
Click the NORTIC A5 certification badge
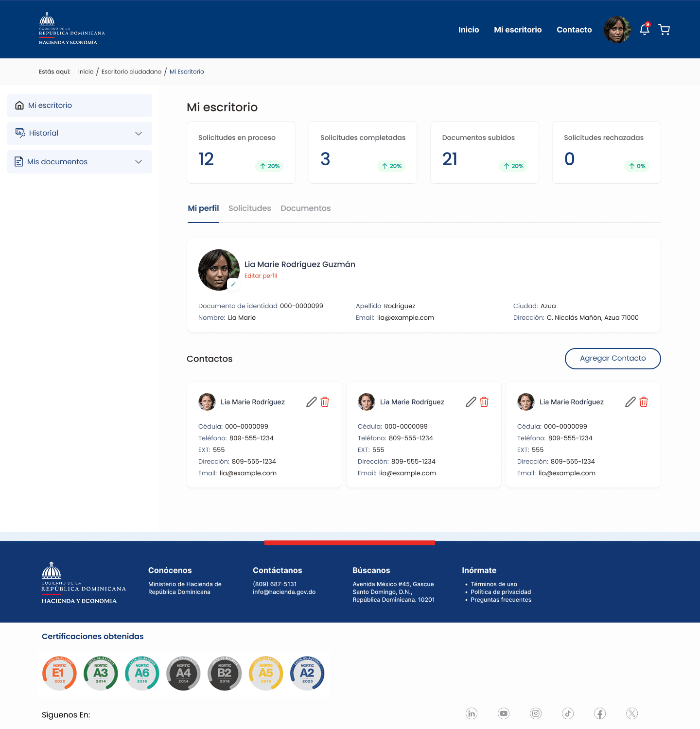[266, 673]
